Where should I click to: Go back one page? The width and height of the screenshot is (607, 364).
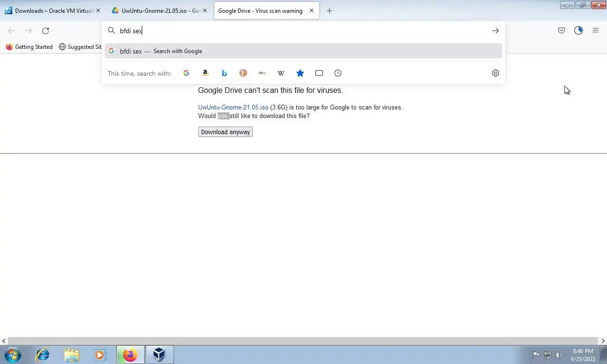[11, 31]
